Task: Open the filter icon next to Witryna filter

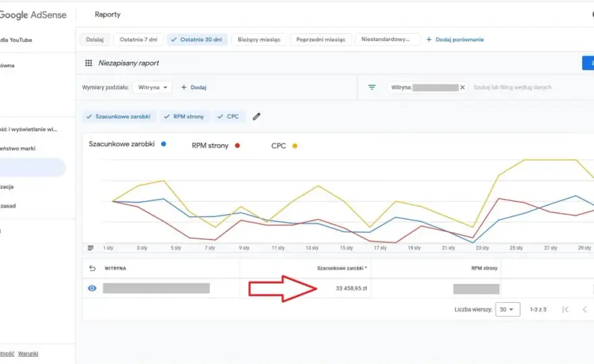Action: pyautogui.click(x=372, y=88)
